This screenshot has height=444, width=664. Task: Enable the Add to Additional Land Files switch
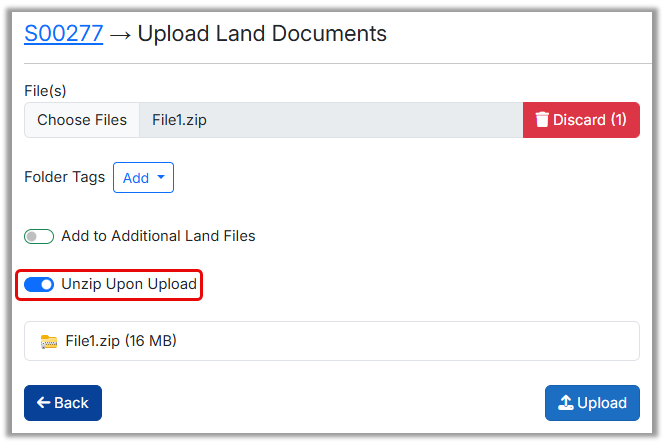(39, 237)
